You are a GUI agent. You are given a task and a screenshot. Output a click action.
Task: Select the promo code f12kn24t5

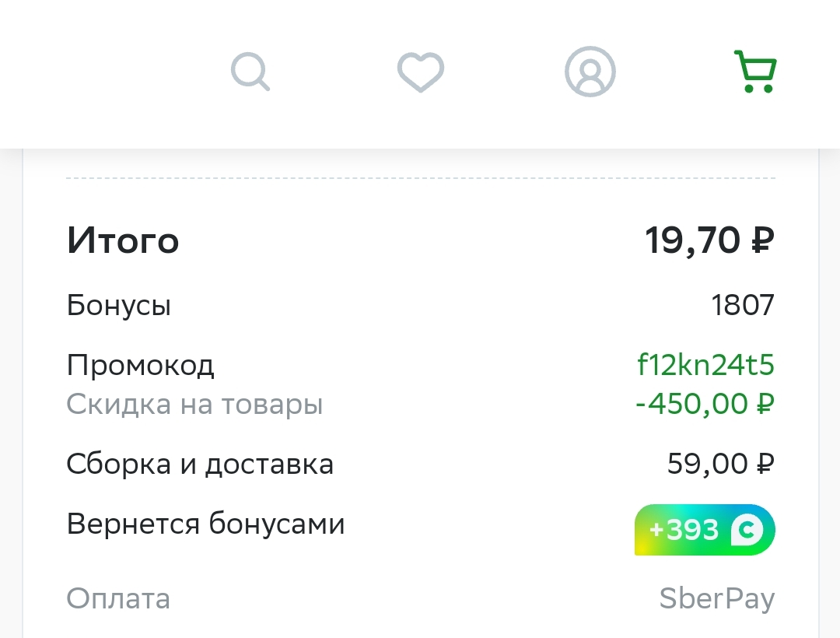[705, 365]
